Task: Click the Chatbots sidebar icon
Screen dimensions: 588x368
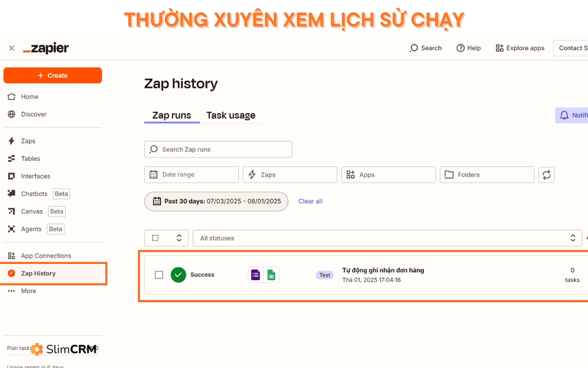Action: (12, 194)
